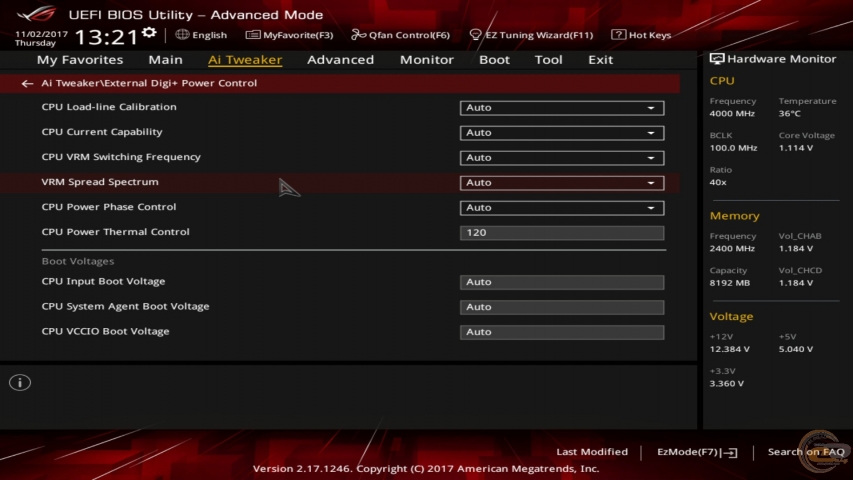Viewport: 853px width, 480px height.
Task: Open VRM Spread Spectrum dropdown
Action: pos(561,183)
